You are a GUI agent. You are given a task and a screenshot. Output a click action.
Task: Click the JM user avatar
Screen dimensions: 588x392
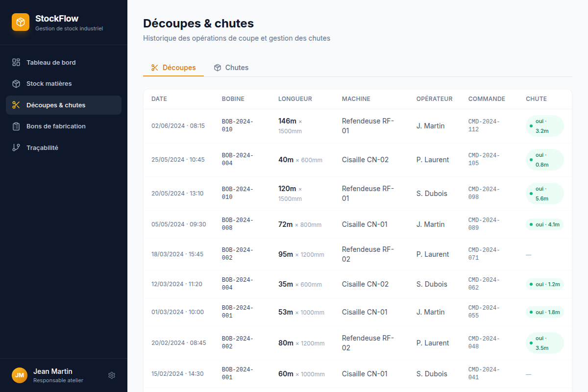[x=20, y=375]
